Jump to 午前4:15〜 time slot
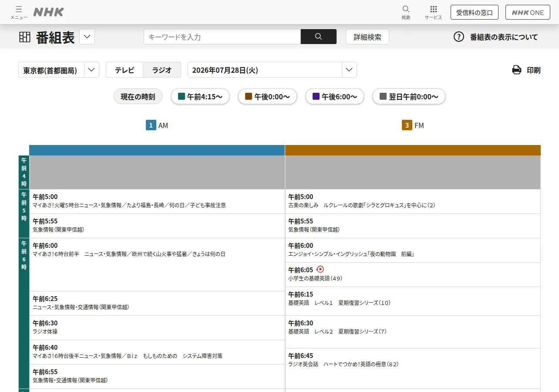This screenshot has height=392, width=559. tap(201, 97)
